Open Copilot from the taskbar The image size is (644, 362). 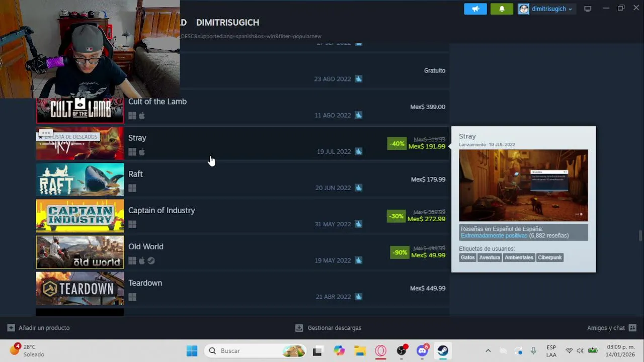(x=339, y=351)
